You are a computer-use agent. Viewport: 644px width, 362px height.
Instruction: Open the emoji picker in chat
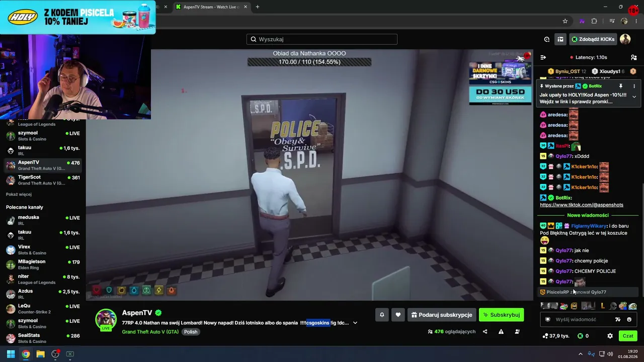(629, 319)
